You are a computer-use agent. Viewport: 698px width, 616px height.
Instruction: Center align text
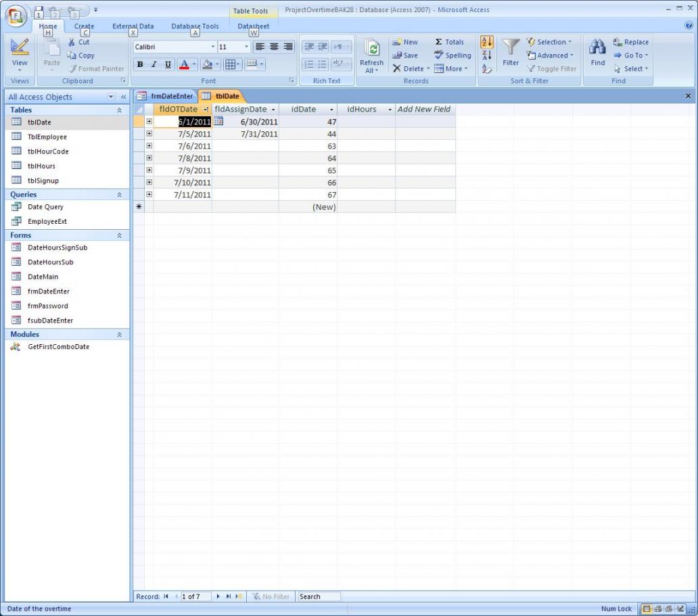click(274, 46)
